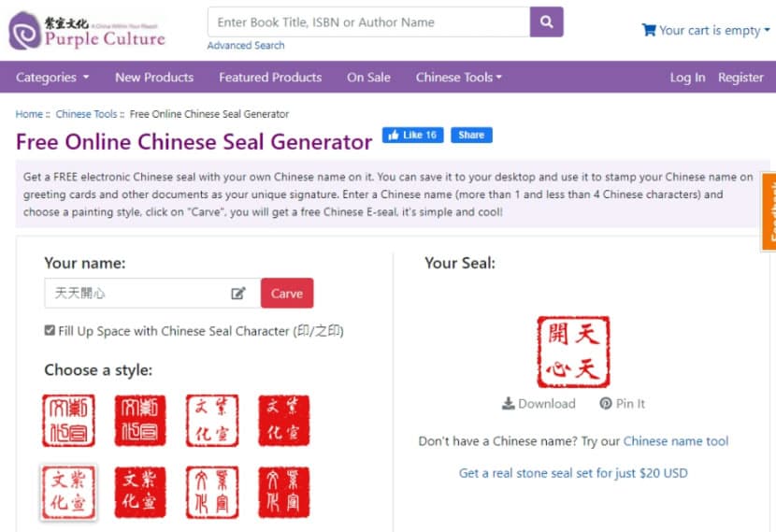
Task: Click the Facebook Like thumbs-up button
Action: (x=412, y=135)
